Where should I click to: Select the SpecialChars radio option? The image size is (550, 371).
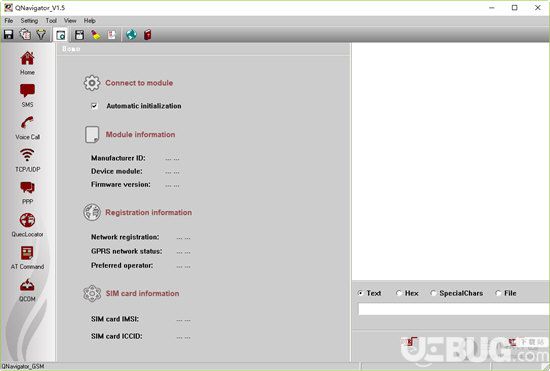[433, 293]
